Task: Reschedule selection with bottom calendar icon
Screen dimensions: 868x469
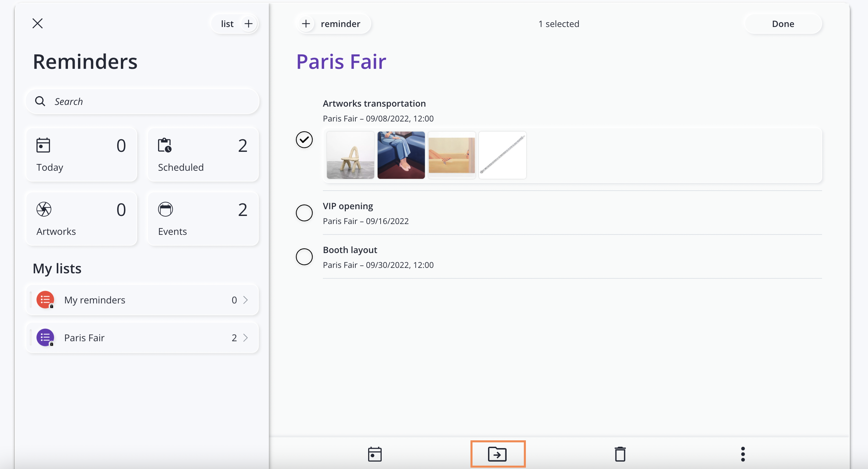Action: pyautogui.click(x=375, y=454)
